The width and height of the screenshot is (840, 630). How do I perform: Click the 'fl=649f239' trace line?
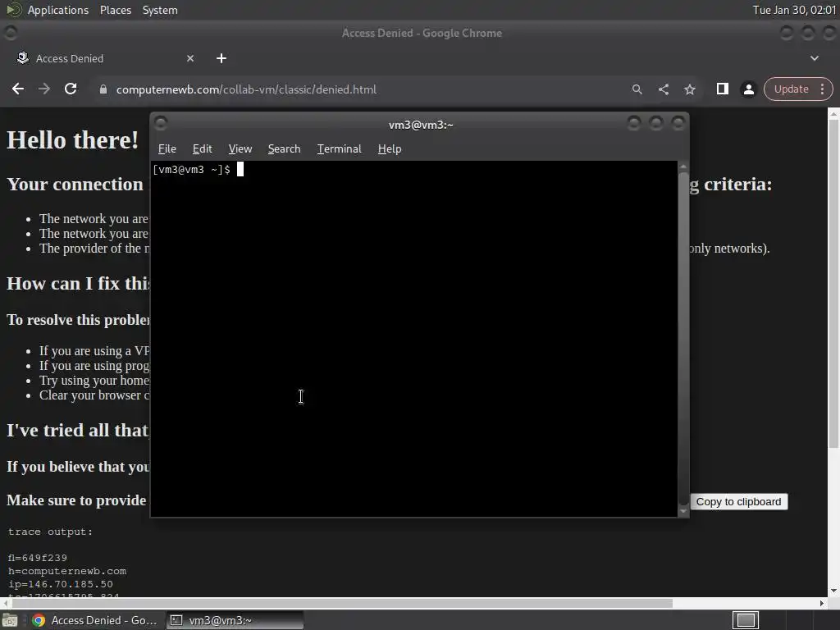[38, 558]
